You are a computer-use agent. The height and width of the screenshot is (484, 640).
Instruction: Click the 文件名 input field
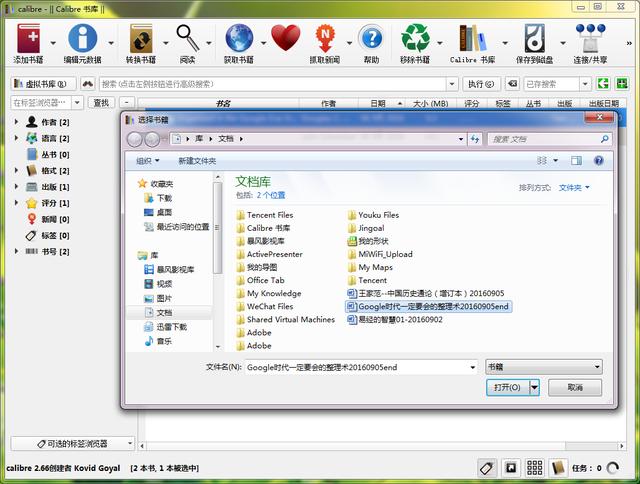click(x=360, y=367)
